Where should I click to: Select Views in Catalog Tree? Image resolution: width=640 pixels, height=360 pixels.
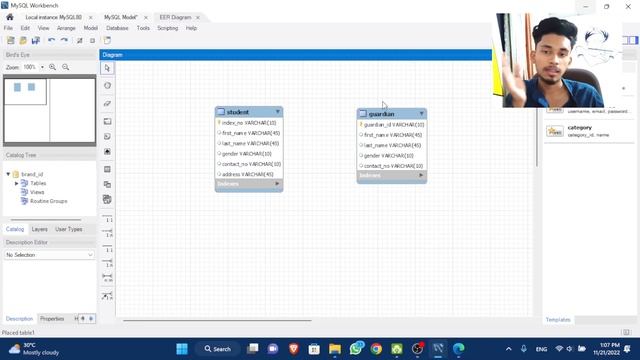[x=37, y=192]
